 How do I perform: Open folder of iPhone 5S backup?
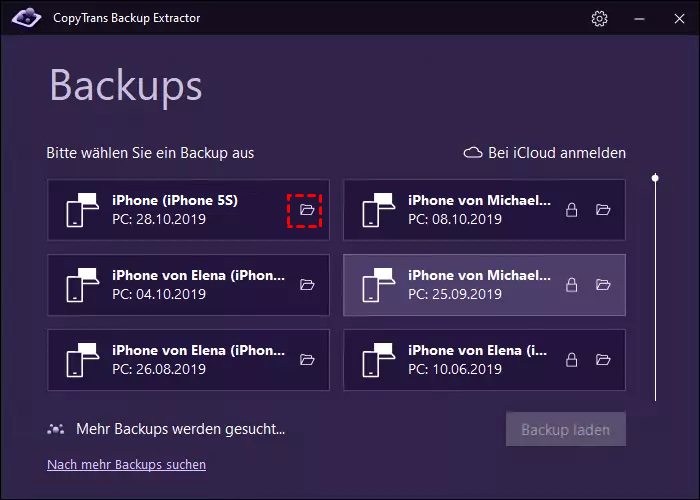pos(307,210)
